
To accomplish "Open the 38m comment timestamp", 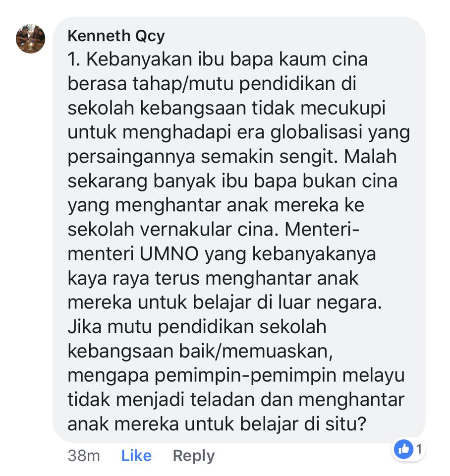I will 84,456.
